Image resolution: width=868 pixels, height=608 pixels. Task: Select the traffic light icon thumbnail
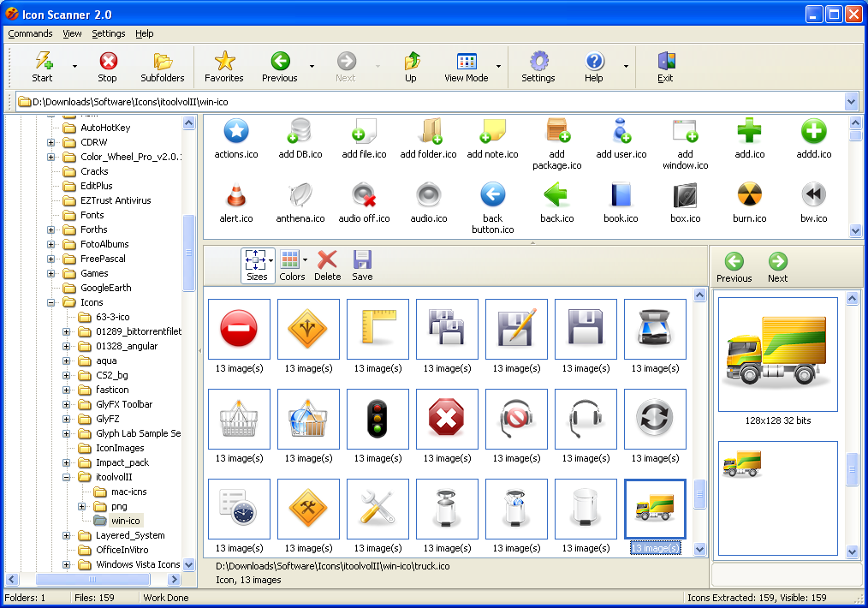pyautogui.click(x=378, y=419)
